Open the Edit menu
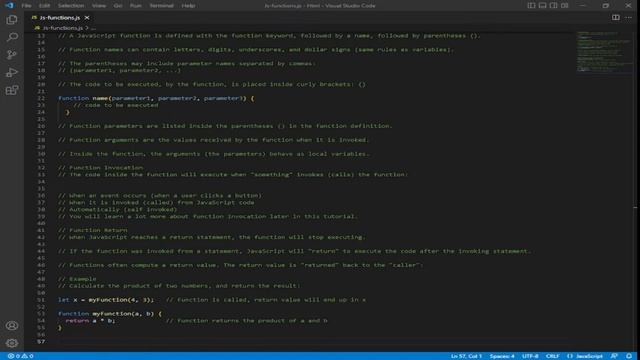Screen dimensions: 640x360 [44, 6]
